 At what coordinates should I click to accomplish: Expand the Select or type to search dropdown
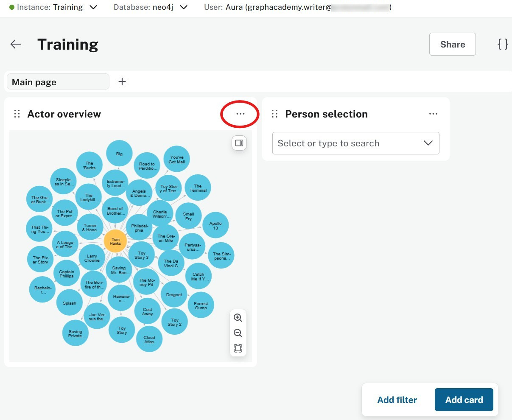click(x=428, y=143)
